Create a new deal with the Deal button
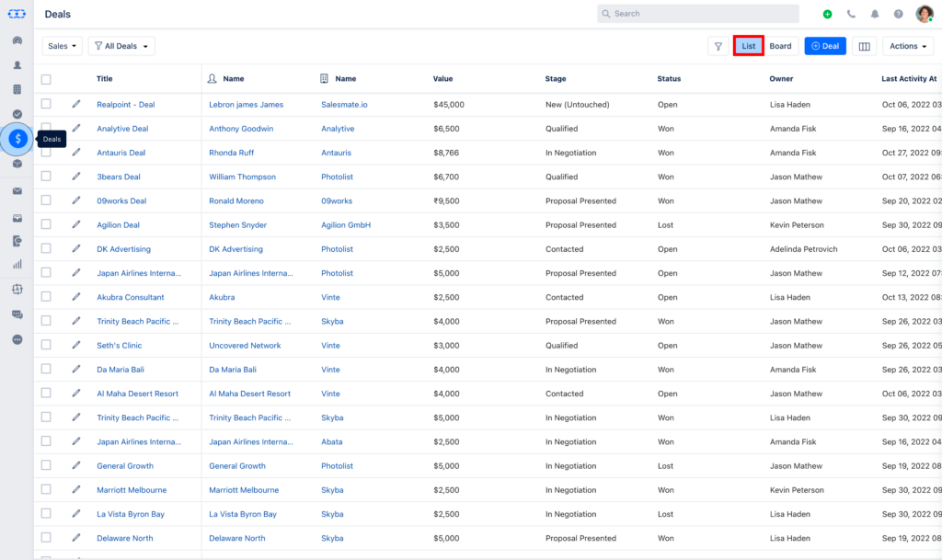This screenshot has width=942, height=560. point(825,45)
